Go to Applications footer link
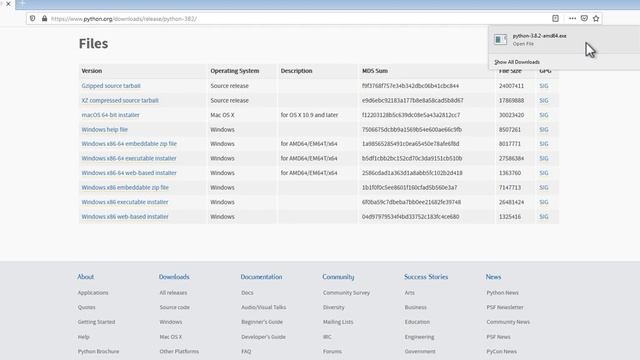 (93, 293)
